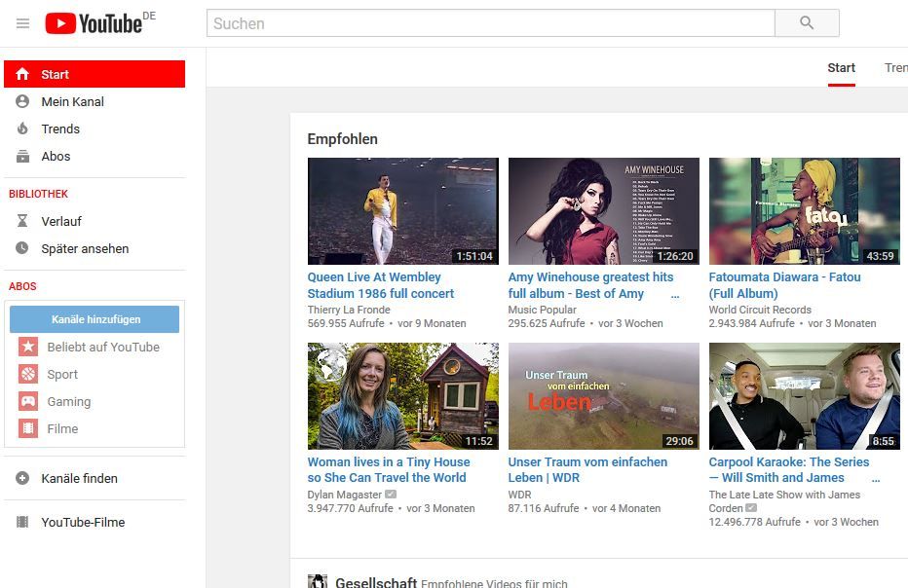Click the Trends flame icon
This screenshot has height=588, width=908.
click(22, 129)
